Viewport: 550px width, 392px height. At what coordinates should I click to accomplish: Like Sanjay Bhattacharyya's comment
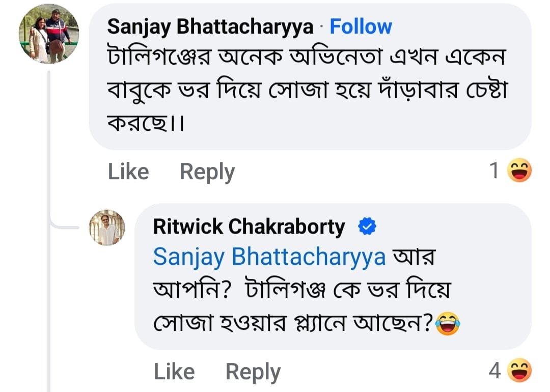pos(128,172)
